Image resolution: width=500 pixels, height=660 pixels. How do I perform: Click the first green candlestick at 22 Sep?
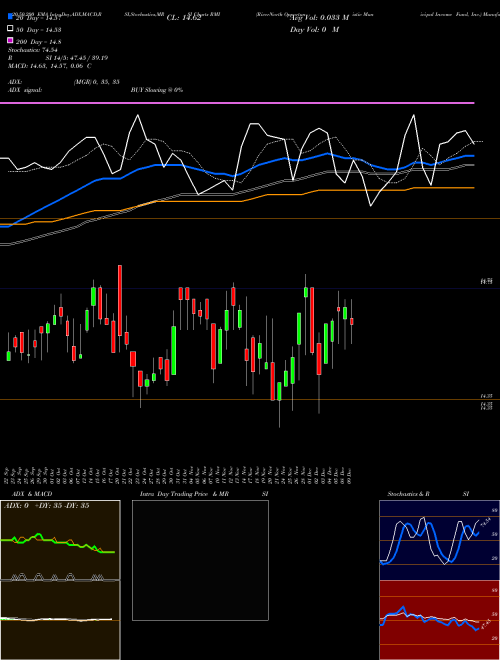8,356
